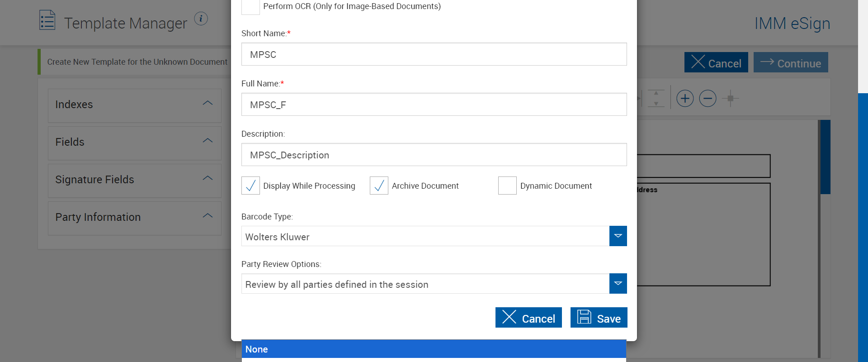The height and width of the screenshot is (362, 868).
Task: Click the Template Manager info icon
Action: 201,19
